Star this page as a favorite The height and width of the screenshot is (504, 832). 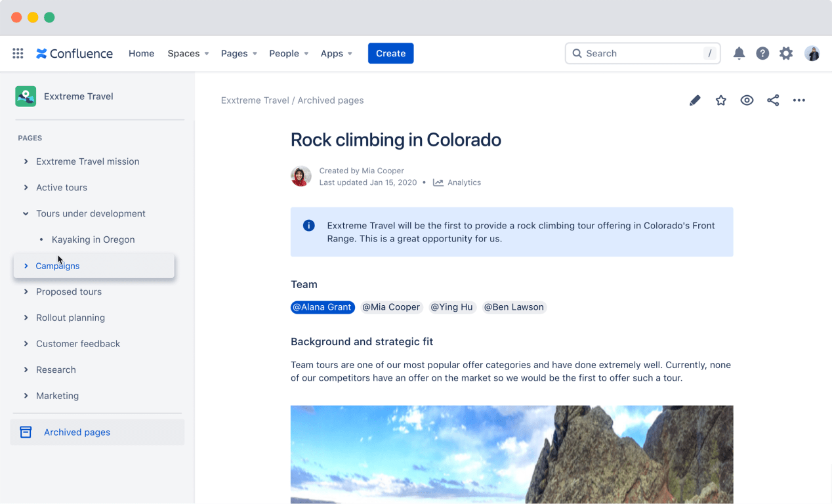click(720, 100)
